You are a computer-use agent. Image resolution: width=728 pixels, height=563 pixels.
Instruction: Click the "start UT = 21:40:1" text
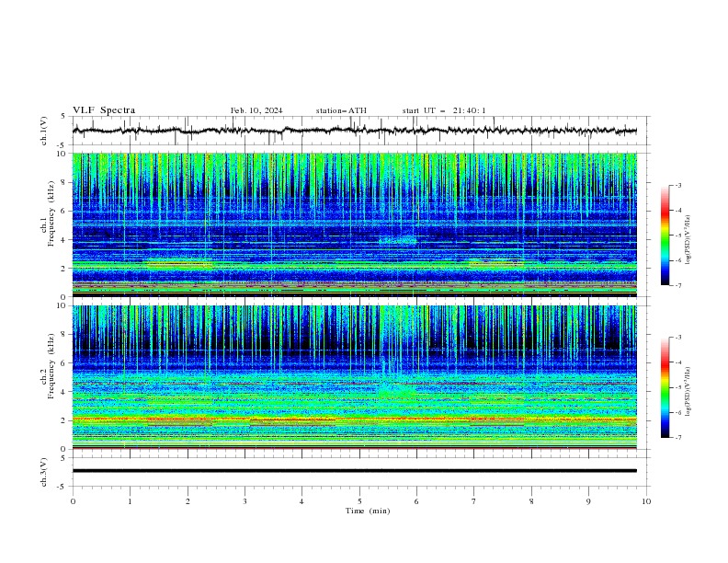pyautogui.click(x=444, y=110)
